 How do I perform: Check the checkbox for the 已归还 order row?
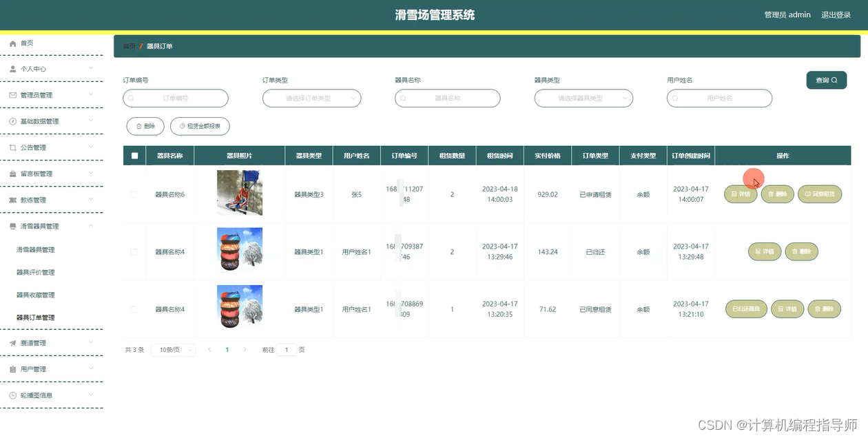134,251
